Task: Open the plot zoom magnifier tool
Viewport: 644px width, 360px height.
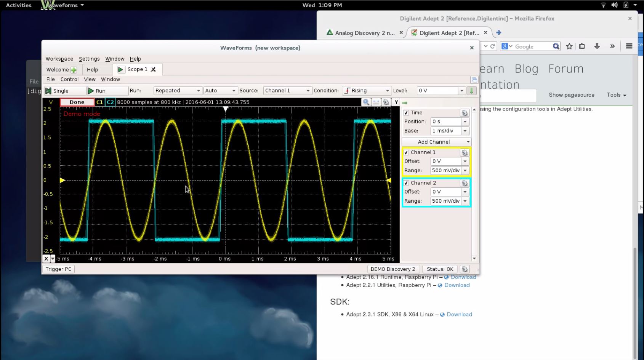Action: coord(366,102)
